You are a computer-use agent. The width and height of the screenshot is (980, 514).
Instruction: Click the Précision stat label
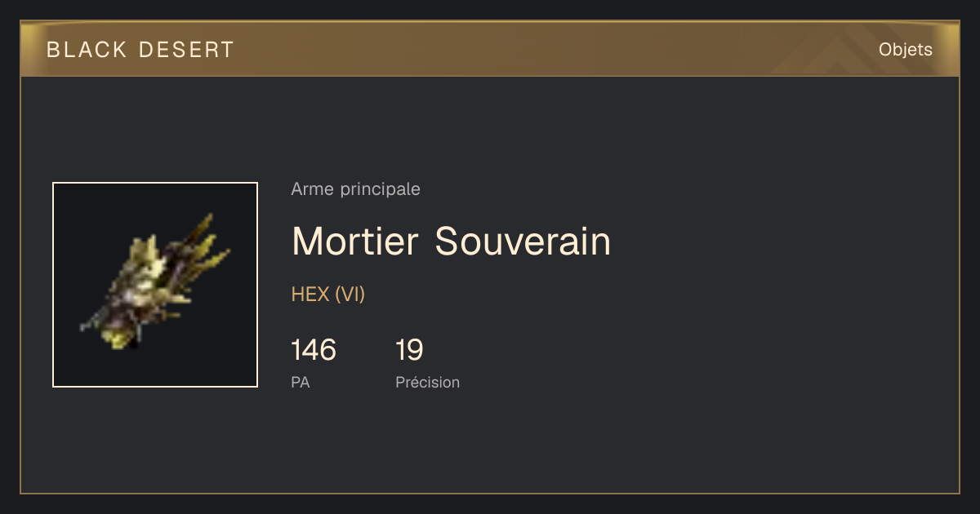[427, 382]
